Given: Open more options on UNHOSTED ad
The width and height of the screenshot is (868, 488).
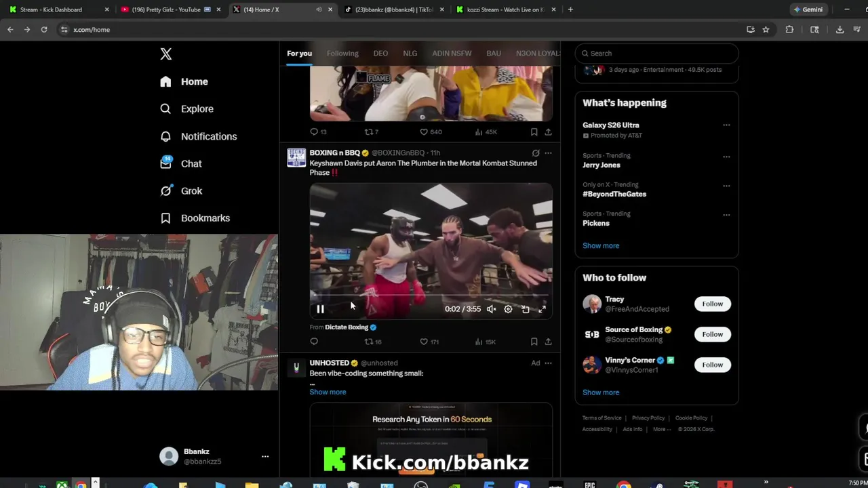Looking at the screenshot, I should pos(548,363).
